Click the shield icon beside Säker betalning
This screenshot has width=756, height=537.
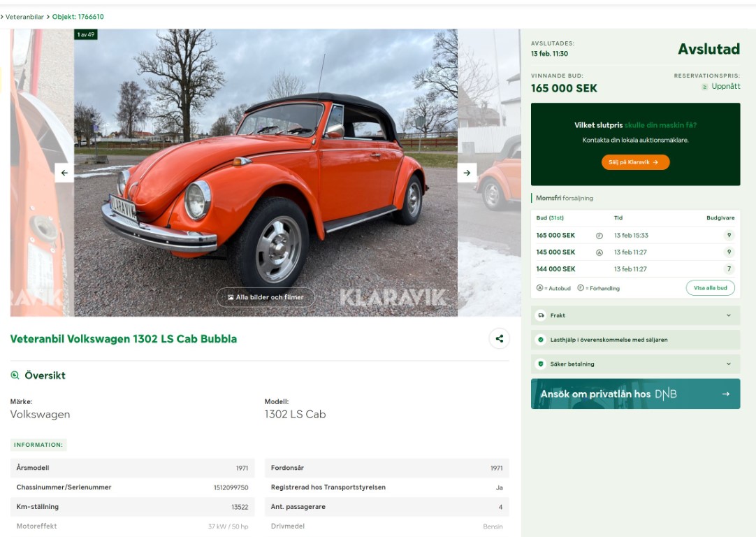[x=541, y=364]
